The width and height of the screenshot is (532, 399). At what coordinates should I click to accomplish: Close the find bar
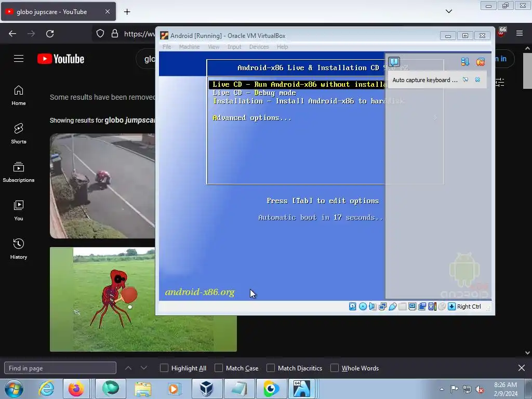[522, 368]
